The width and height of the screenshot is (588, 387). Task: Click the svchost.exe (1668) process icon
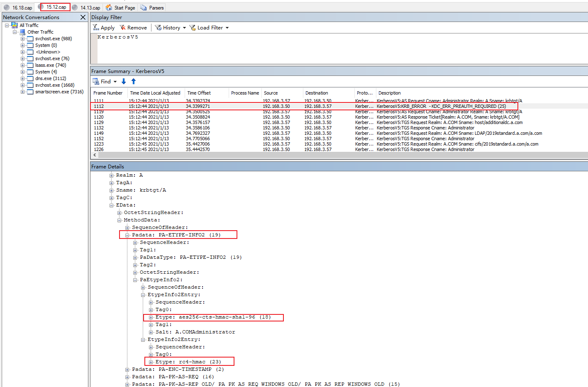tap(30, 85)
